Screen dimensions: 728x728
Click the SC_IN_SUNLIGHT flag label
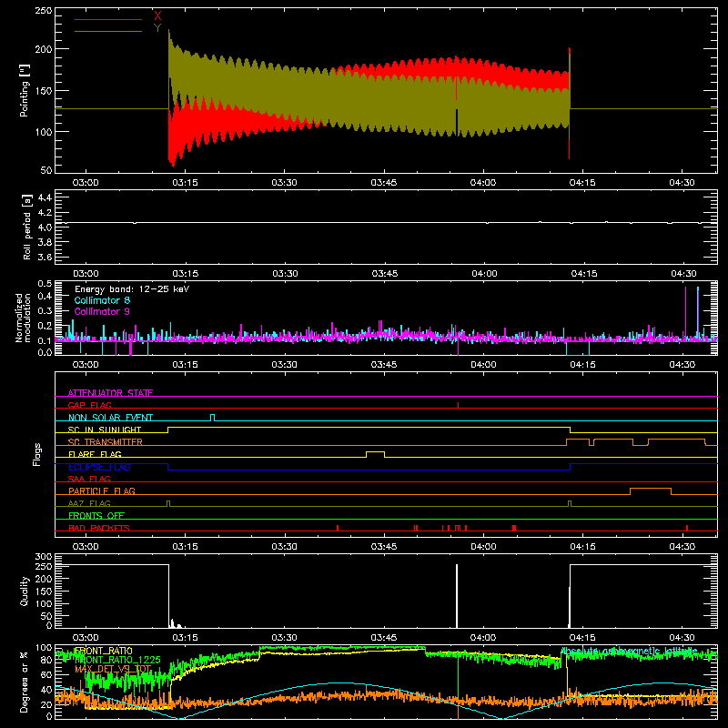click(x=105, y=430)
